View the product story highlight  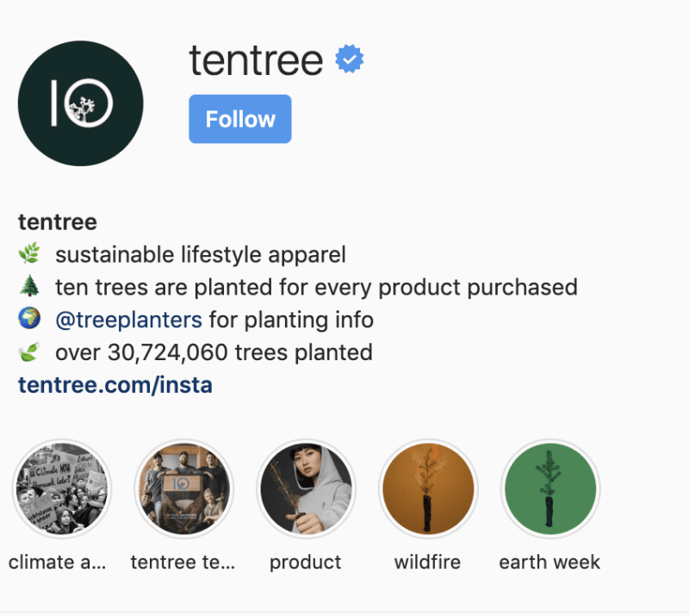[x=306, y=488]
